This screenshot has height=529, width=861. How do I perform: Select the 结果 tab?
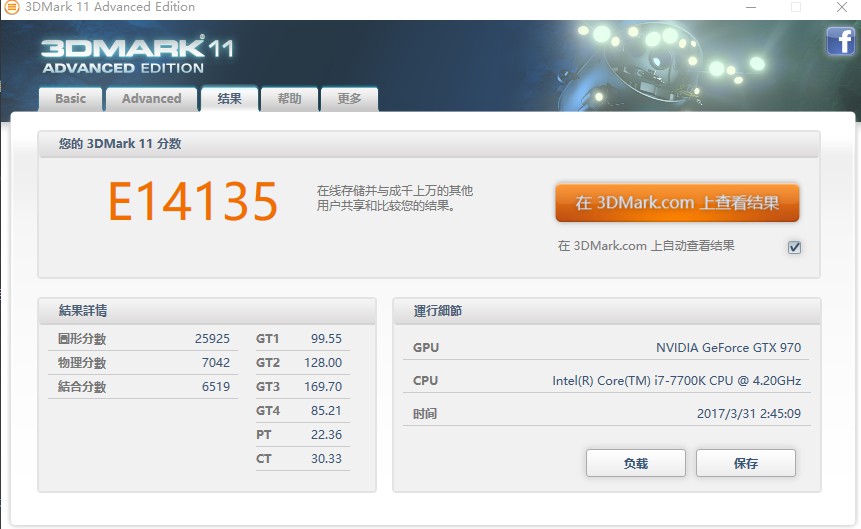pyautogui.click(x=230, y=99)
